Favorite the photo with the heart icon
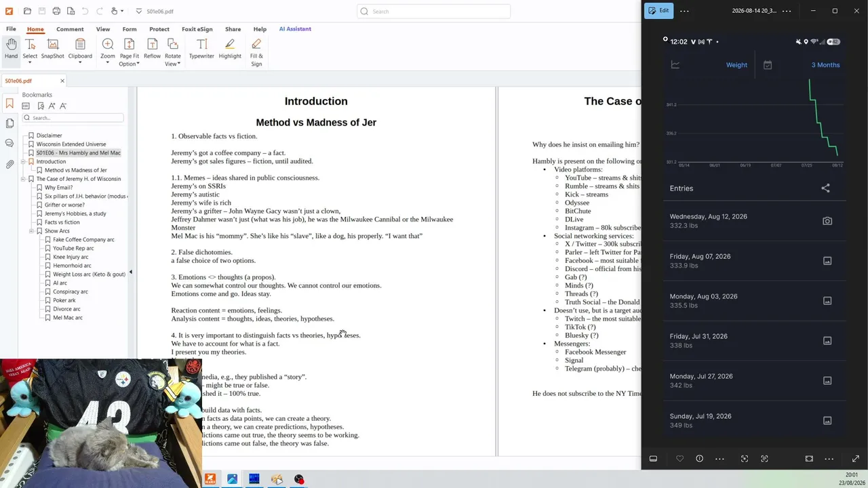This screenshot has width=868, height=488. (679, 459)
